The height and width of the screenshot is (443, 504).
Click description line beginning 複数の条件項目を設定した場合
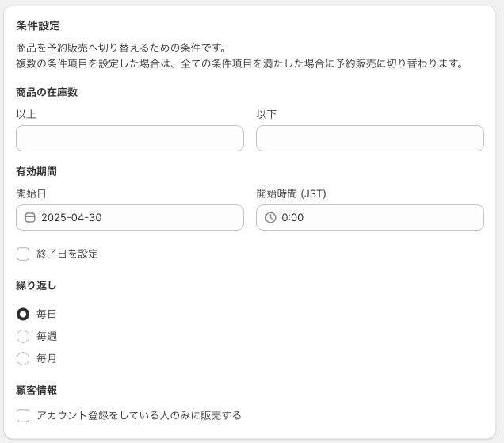coord(240,63)
